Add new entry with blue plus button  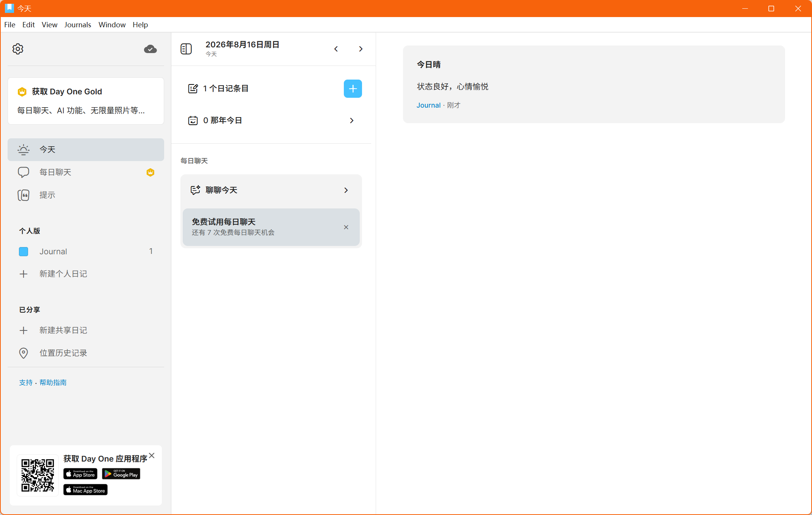pyautogui.click(x=353, y=89)
